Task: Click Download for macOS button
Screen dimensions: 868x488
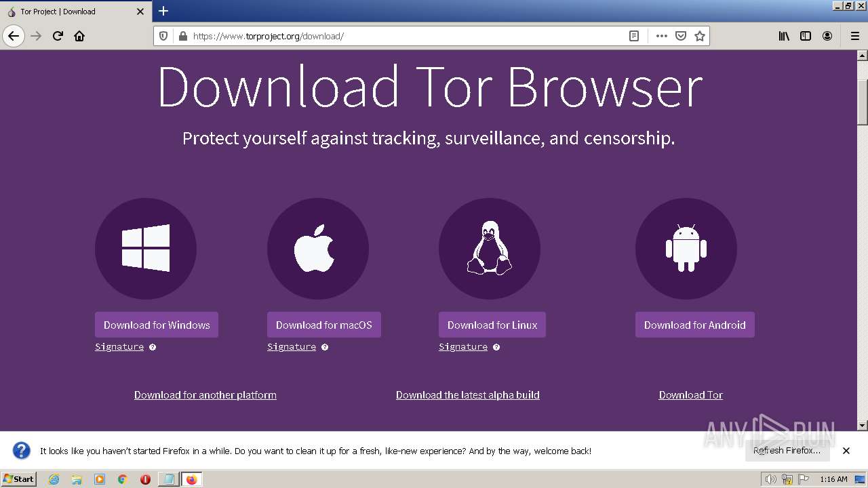Action: (324, 325)
